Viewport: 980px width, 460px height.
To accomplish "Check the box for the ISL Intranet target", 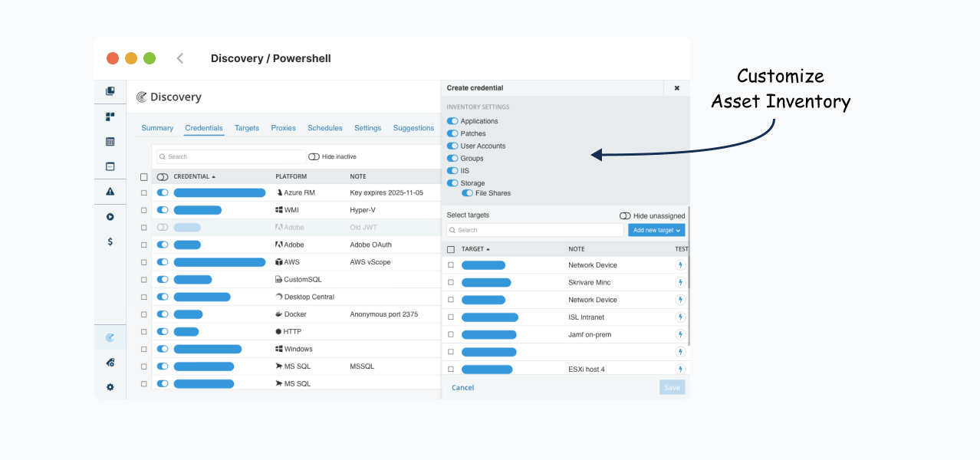I will 451,317.
